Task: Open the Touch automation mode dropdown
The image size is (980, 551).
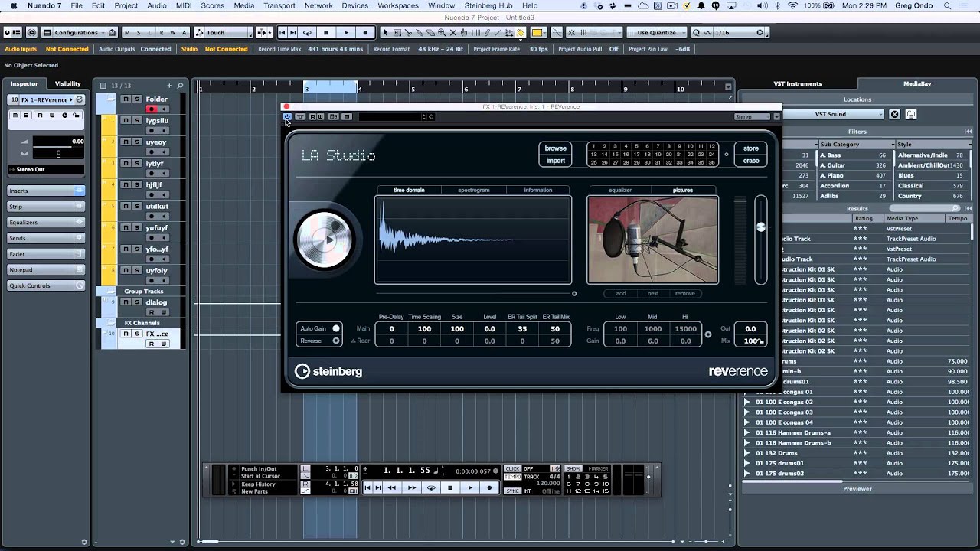Action: coord(222,33)
